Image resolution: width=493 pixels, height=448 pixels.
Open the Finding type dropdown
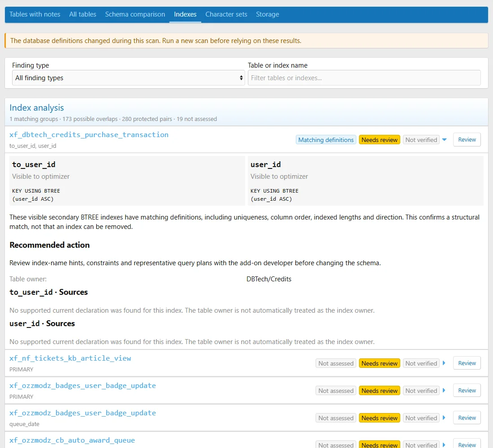click(x=128, y=78)
